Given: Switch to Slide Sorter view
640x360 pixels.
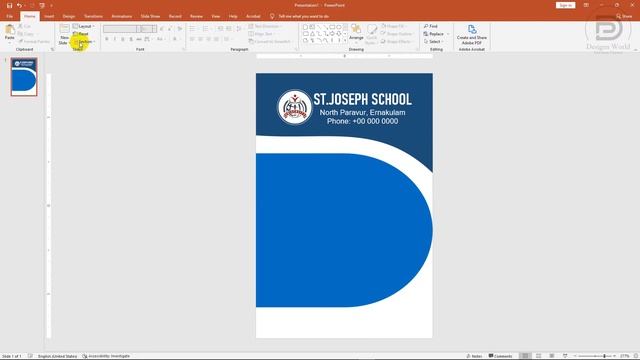Looking at the screenshot, I should (x=538, y=356).
